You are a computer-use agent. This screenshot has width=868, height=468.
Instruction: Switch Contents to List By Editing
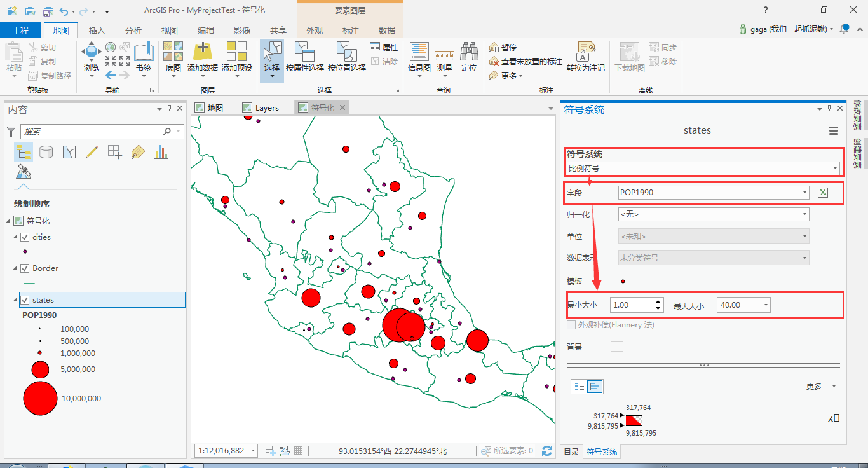click(92, 151)
